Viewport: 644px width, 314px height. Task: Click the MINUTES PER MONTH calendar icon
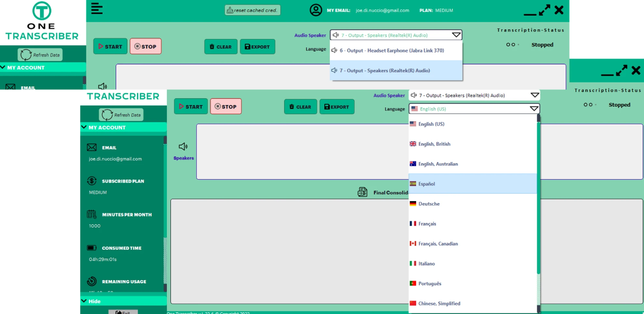click(x=91, y=215)
